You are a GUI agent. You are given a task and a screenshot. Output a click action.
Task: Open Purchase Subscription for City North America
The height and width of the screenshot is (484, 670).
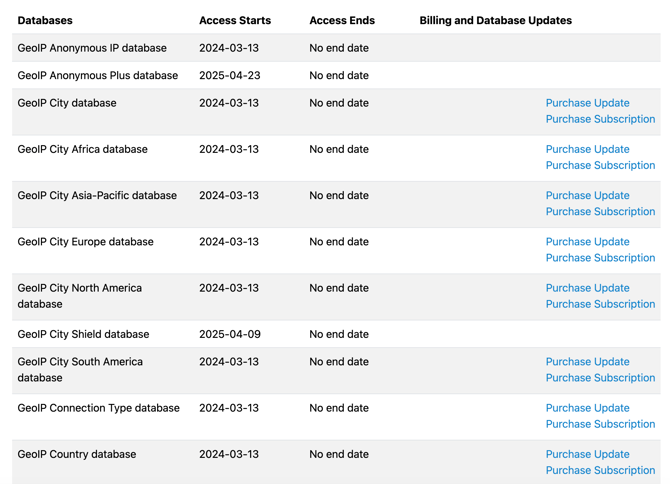click(600, 304)
